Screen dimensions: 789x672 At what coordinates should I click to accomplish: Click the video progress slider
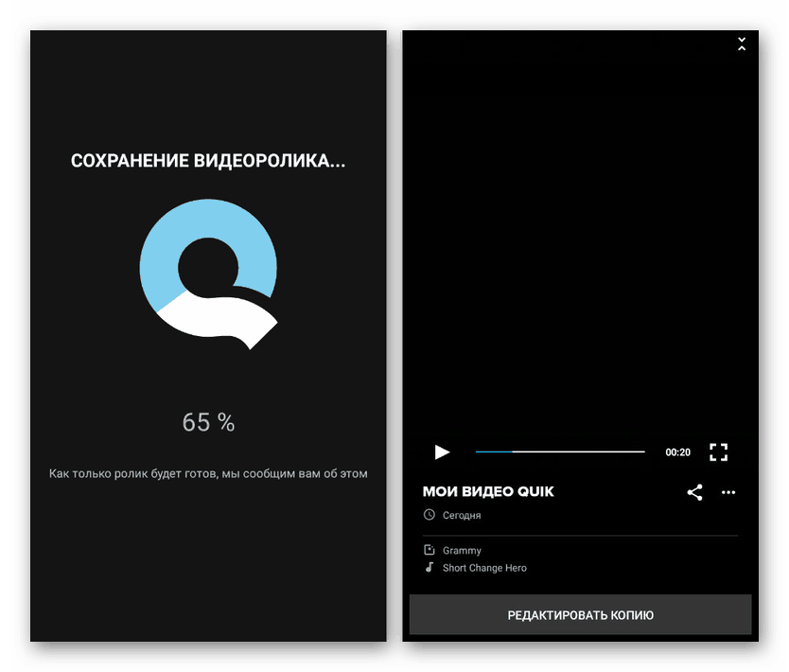pyautogui.click(x=560, y=452)
